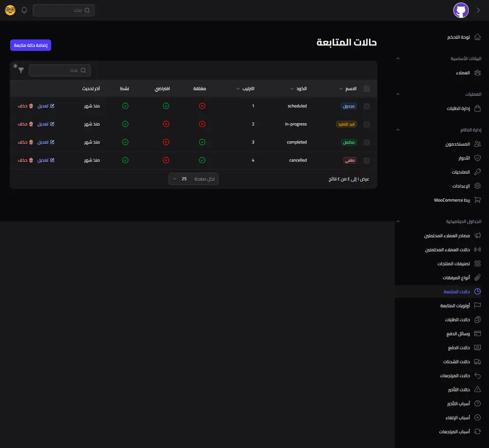
Task: Open the per-page 25 dropdown
Action: coord(194,179)
